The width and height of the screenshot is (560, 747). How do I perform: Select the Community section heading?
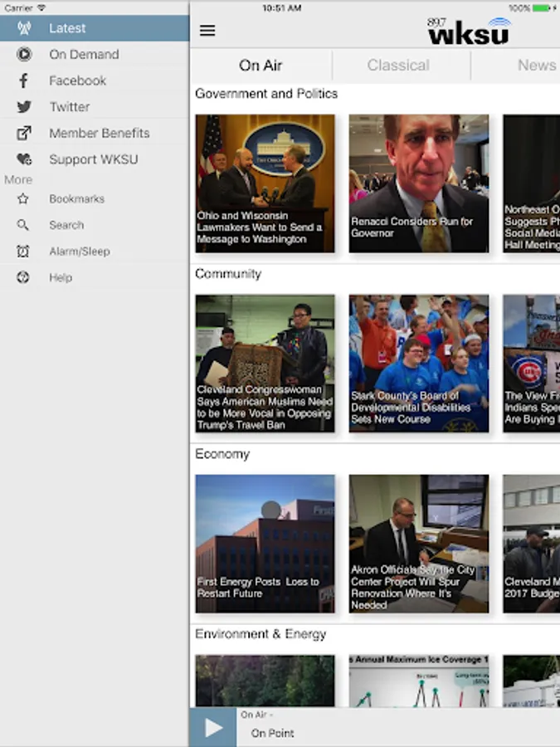(x=228, y=274)
